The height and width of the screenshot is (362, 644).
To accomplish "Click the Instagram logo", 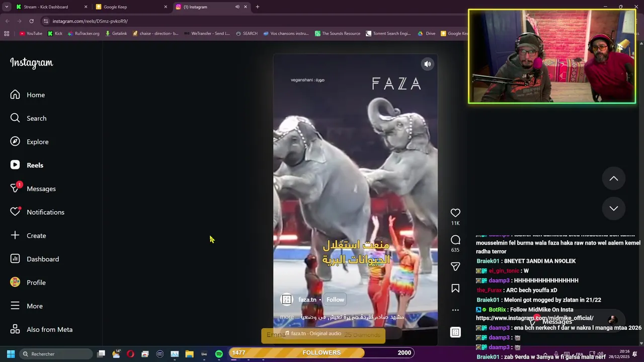I will [x=31, y=63].
